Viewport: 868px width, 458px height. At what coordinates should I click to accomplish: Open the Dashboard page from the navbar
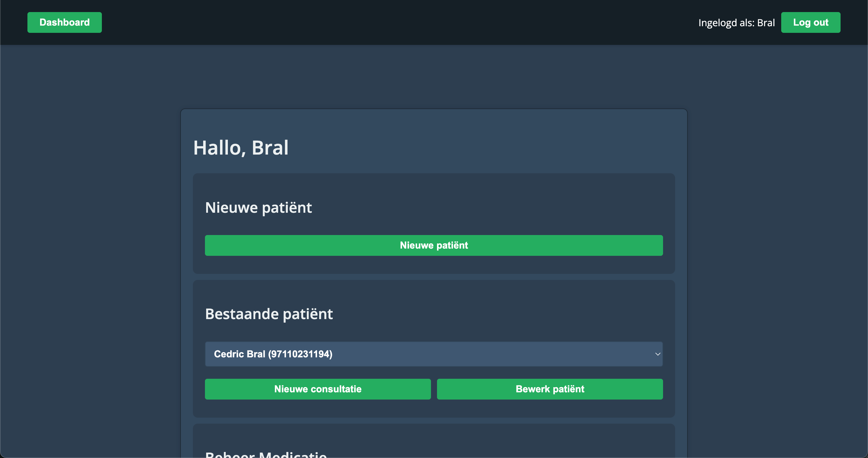[64, 22]
